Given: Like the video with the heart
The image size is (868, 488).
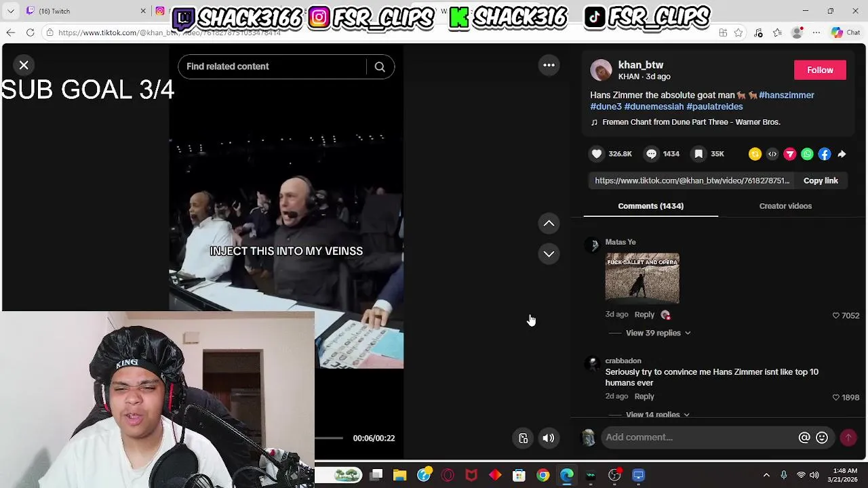Looking at the screenshot, I should pos(597,154).
